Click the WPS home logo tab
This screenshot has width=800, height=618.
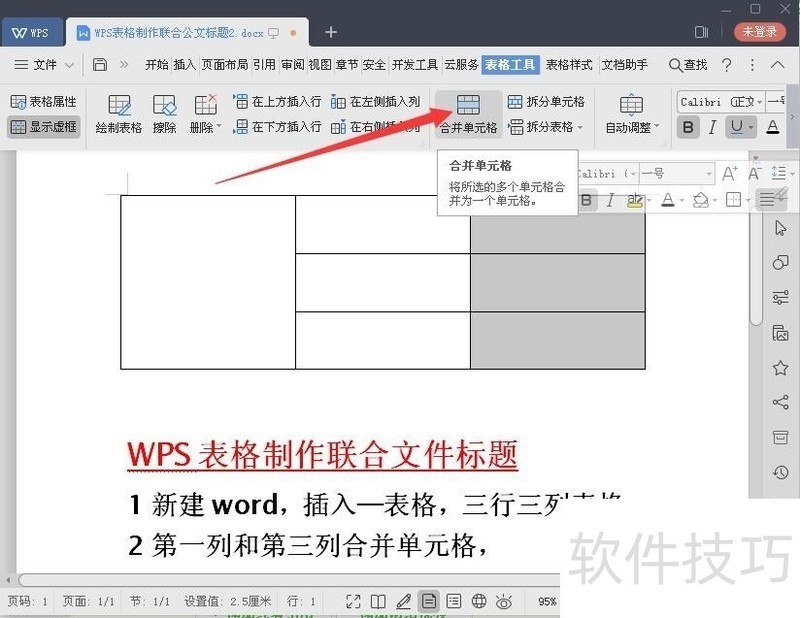[31, 33]
